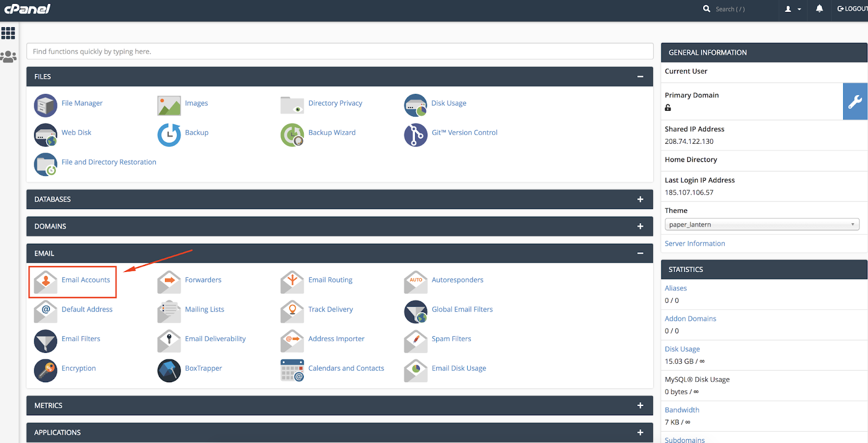Click the Email Disk Usage icon
This screenshot has height=443, width=868.
point(416,370)
